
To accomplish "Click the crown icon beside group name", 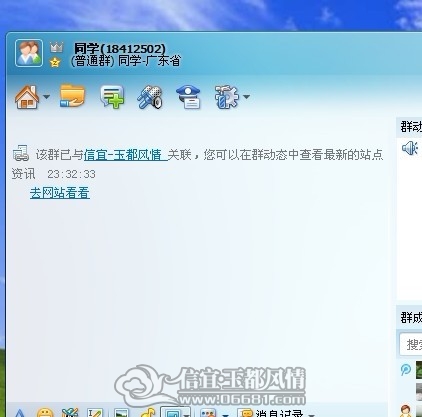I will (x=56, y=48).
